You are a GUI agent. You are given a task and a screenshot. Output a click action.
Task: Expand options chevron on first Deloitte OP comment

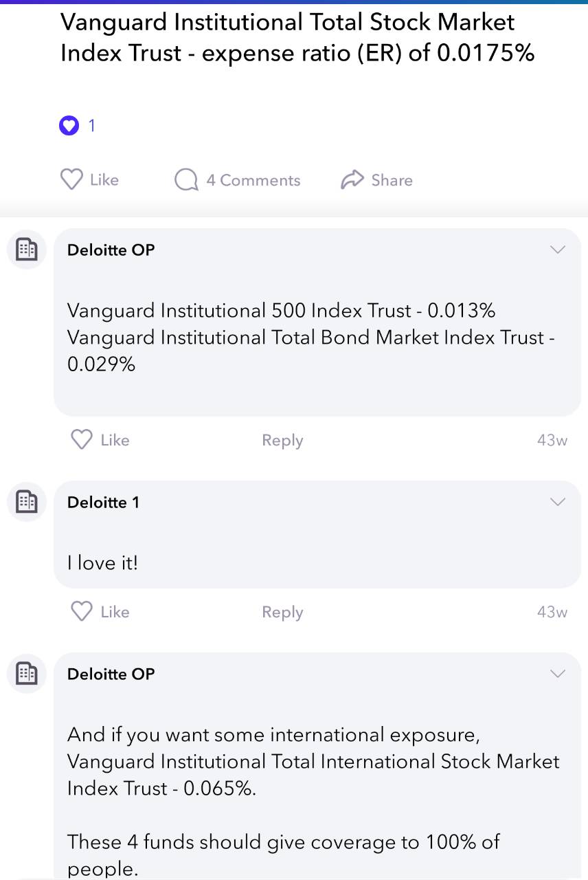[558, 250]
